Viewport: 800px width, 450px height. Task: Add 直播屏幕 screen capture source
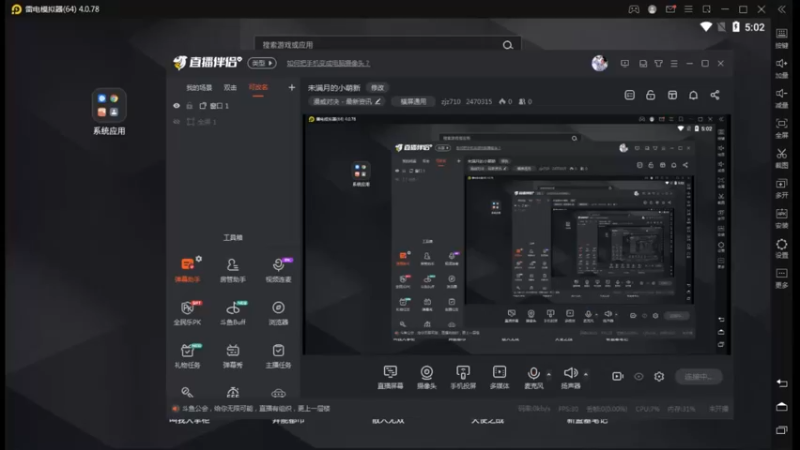pos(390,377)
